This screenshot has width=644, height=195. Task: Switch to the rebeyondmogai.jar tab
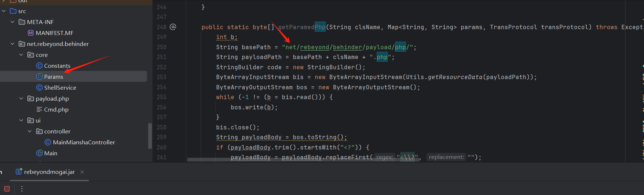(x=49, y=172)
